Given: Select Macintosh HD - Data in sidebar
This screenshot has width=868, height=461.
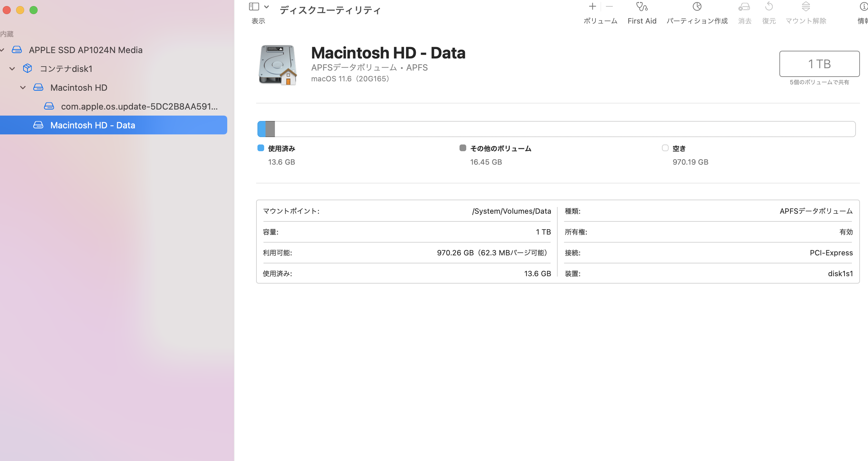Looking at the screenshot, I should click(92, 125).
